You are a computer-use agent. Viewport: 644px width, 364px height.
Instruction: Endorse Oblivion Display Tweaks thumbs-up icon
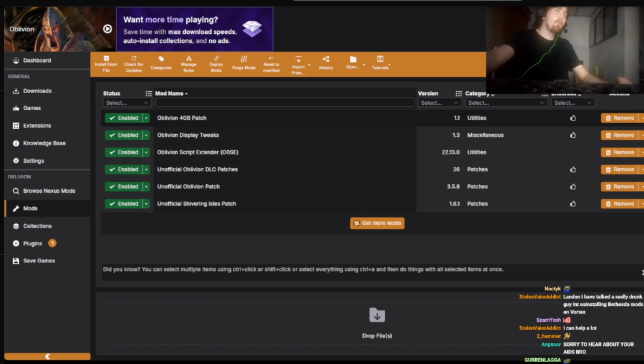573,135
